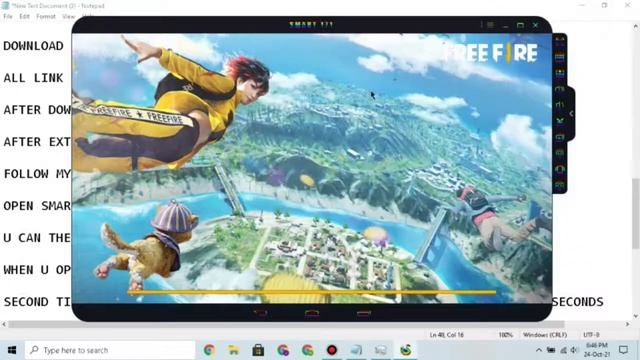
Task: Click Notepad's horizontal scroll right arrow
Action: [628, 324]
